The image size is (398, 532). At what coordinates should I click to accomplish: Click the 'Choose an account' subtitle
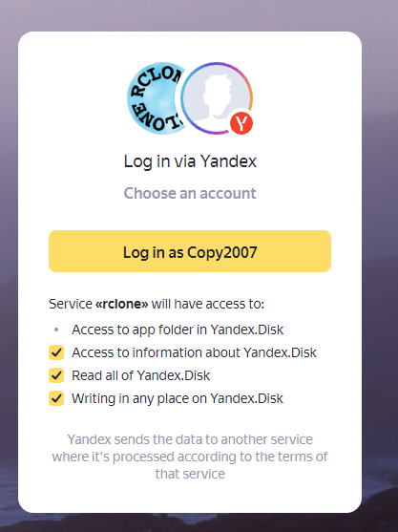(x=190, y=193)
